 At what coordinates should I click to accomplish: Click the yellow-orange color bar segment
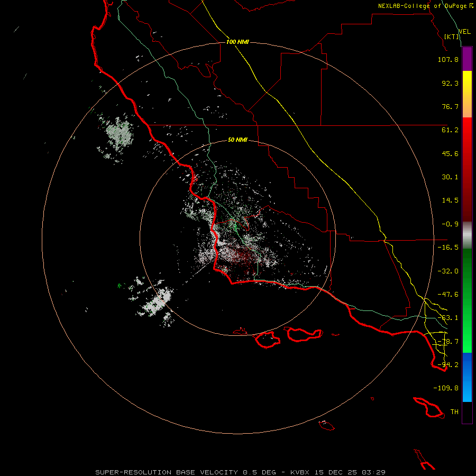[x=467, y=94]
